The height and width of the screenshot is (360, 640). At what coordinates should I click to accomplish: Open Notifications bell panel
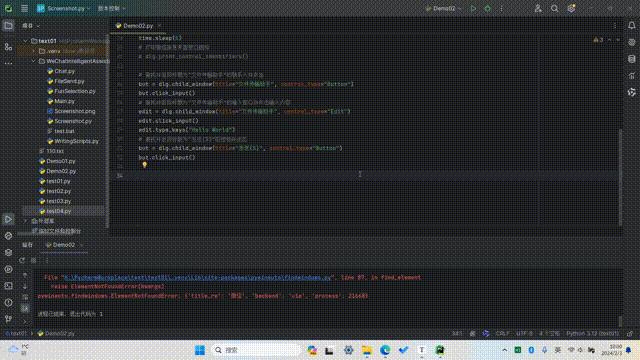click(631, 25)
